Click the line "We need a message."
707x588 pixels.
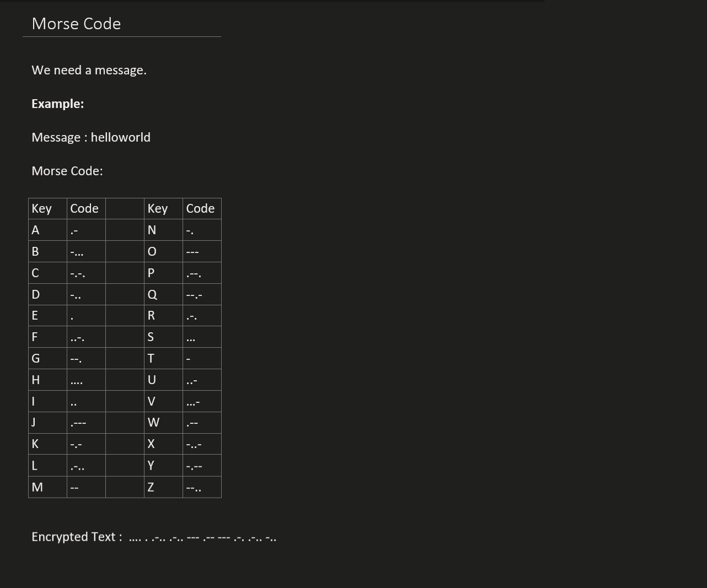(89, 70)
